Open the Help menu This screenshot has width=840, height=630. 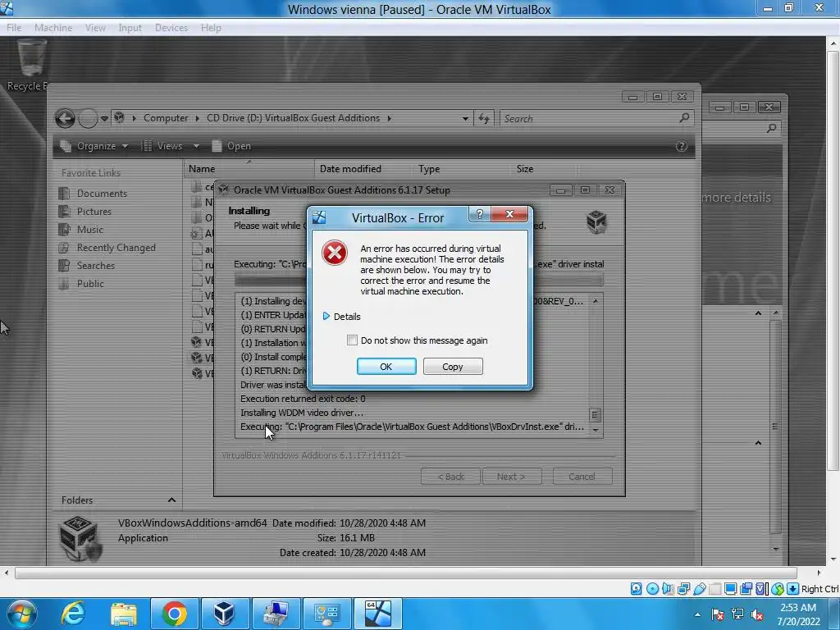coord(211,28)
